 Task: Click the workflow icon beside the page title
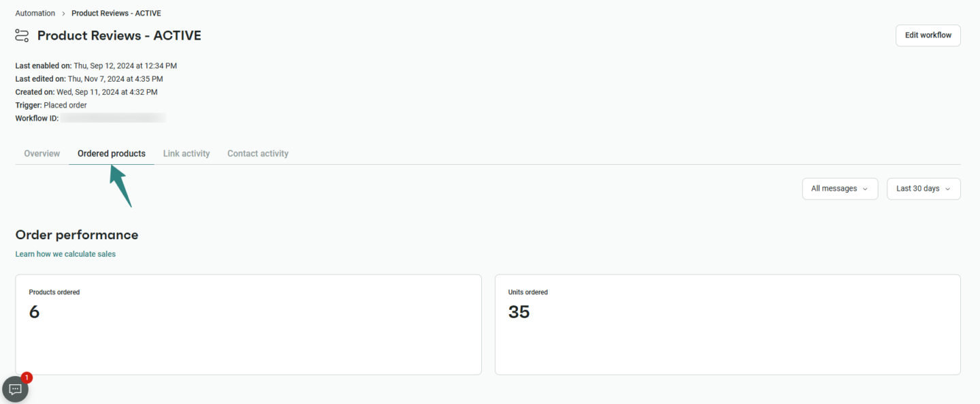pos(22,35)
